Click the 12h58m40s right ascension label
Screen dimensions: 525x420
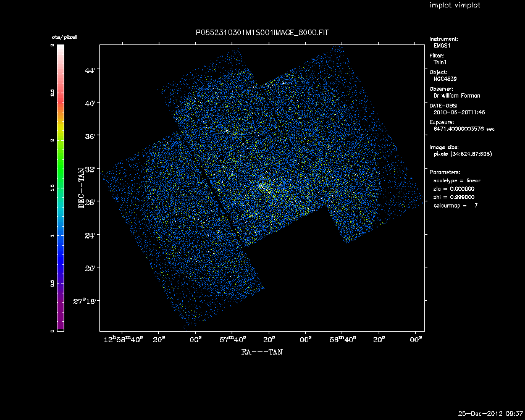pyautogui.click(x=123, y=340)
